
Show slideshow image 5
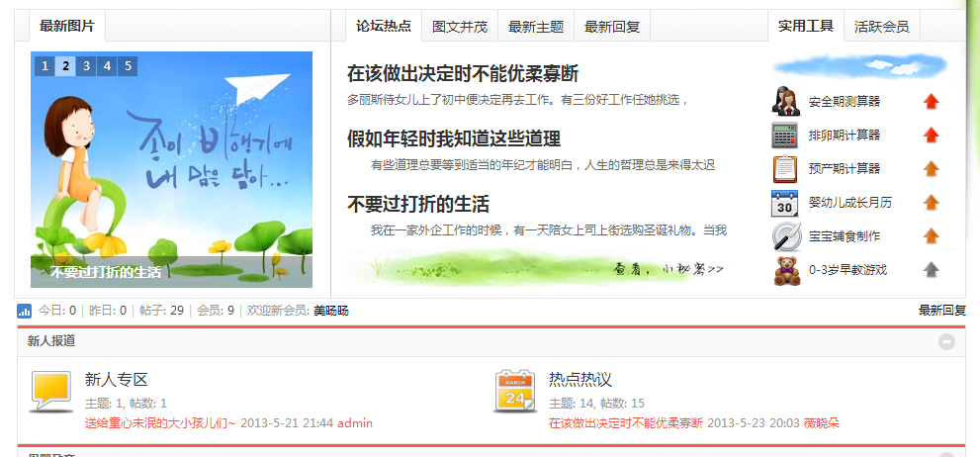(x=128, y=66)
